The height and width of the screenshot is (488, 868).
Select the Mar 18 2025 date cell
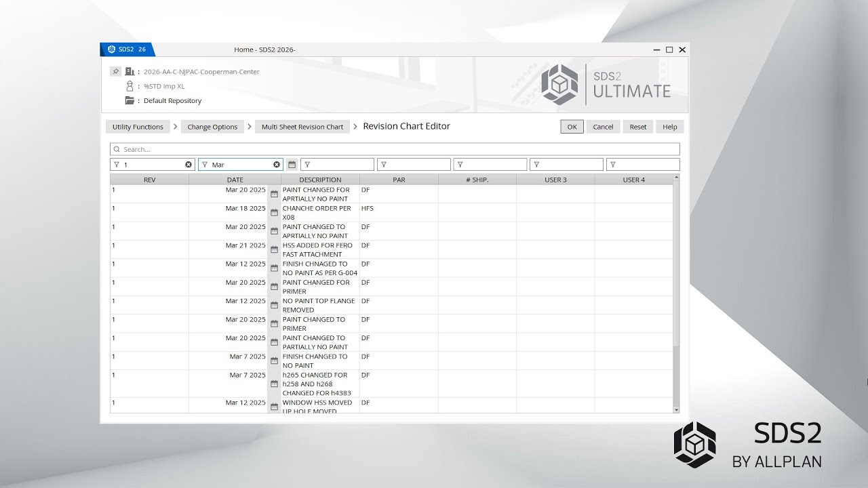click(x=229, y=212)
